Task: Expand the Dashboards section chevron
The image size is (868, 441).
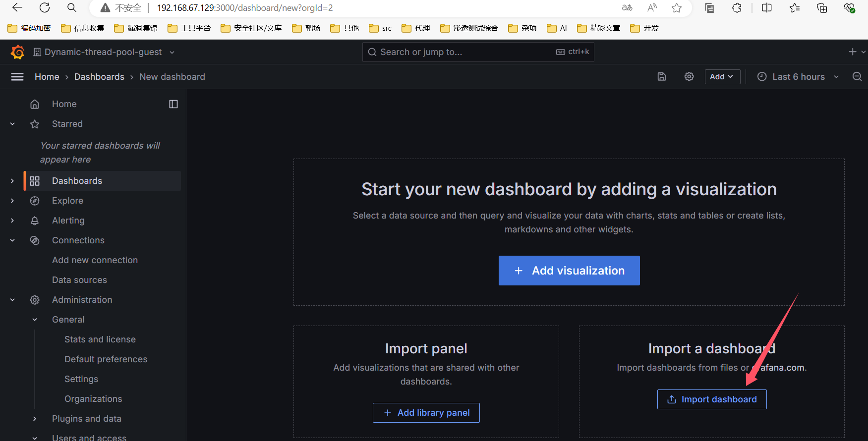Action: coord(12,181)
